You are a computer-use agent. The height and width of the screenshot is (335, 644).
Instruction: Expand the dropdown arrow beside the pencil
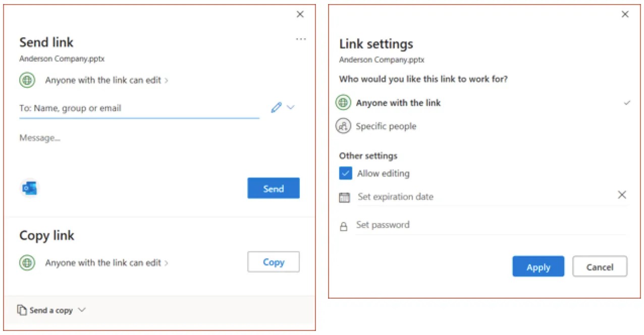(x=291, y=107)
